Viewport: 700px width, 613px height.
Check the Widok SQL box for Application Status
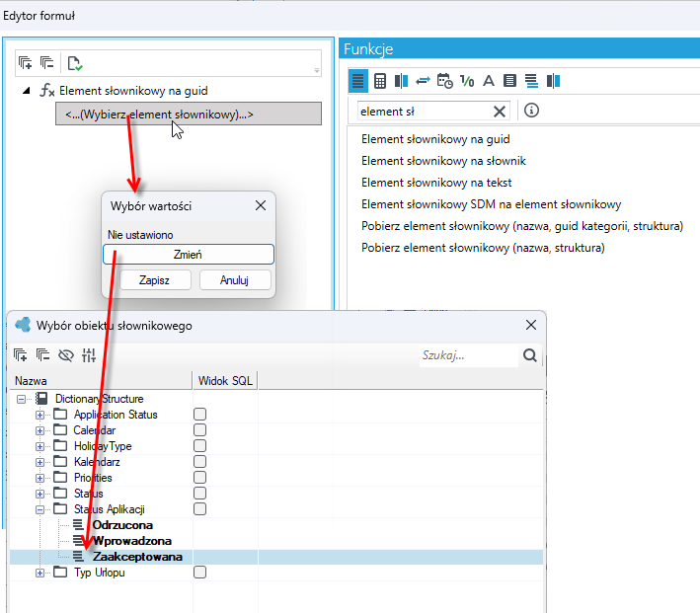(x=200, y=415)
